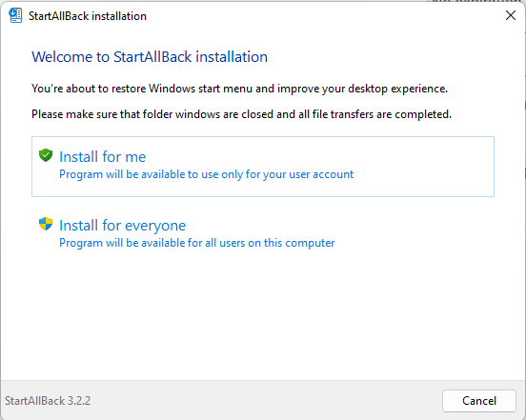The width and height of the screenshot is (526, 420).
Task: Click the Welcome to StartAllBack installation heading
Action: [150, 57]
